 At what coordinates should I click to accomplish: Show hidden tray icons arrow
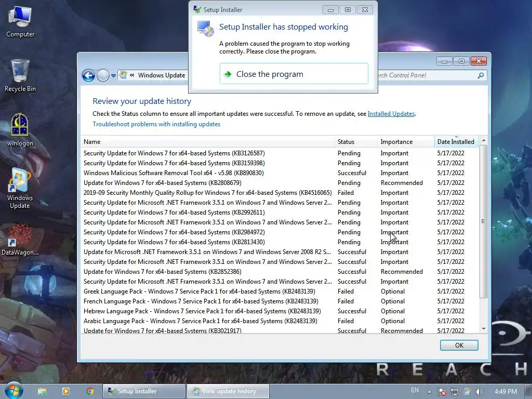[x=429, y=392]
